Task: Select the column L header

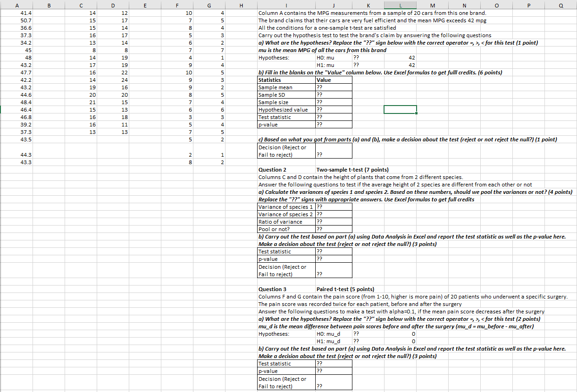Action: click(x=400, y=5)
